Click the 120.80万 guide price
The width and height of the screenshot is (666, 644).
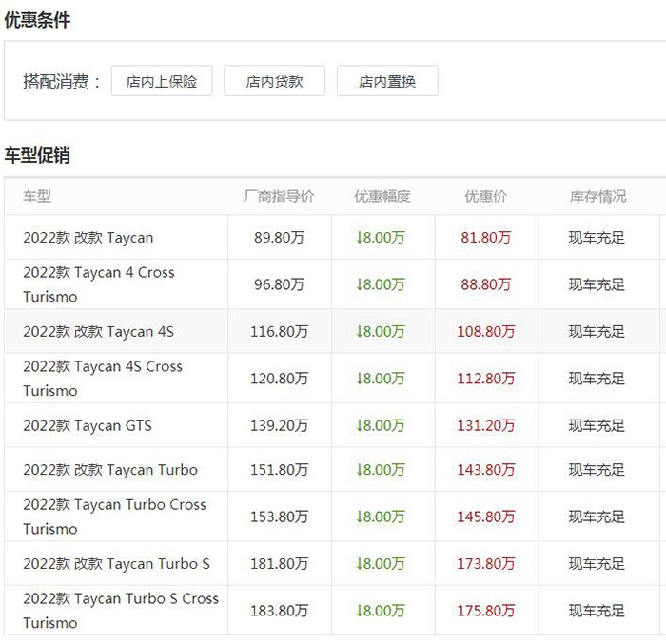point(279,378)
